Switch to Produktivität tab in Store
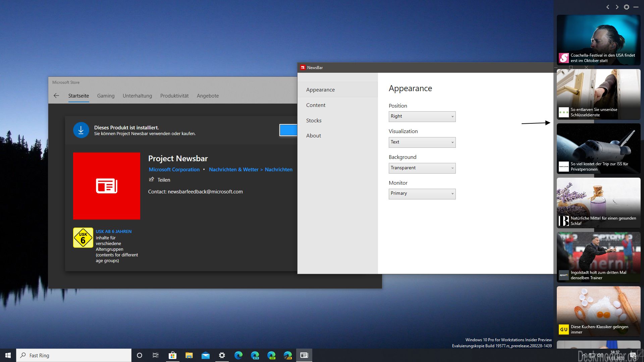The image size is (644, 362). 174,96
